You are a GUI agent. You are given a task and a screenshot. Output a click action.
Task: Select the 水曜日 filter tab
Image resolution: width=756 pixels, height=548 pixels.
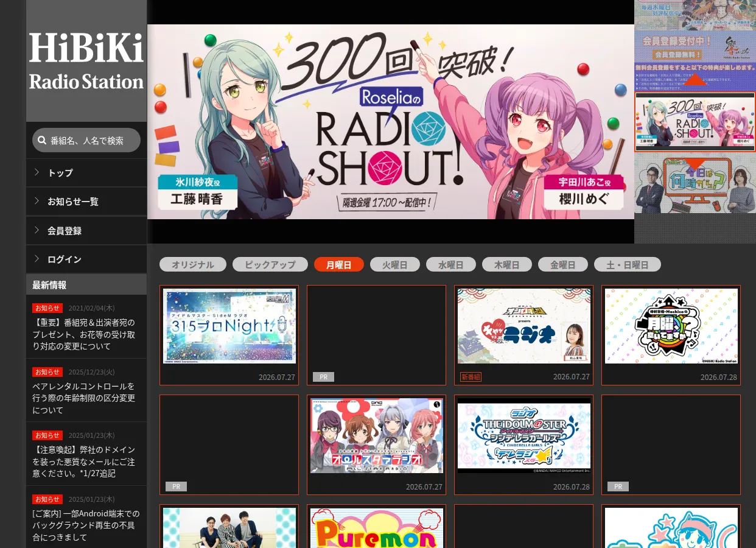tap(451, 264)
